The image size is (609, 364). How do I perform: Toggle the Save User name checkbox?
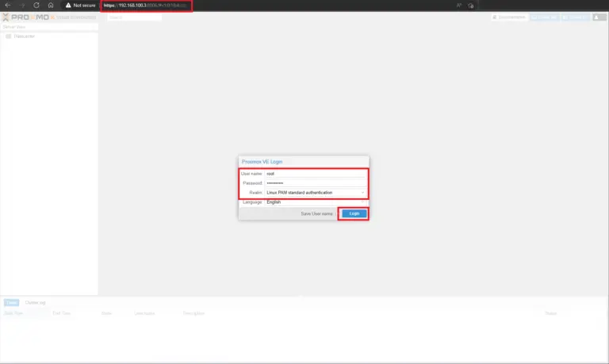click(x=337, y=213)
